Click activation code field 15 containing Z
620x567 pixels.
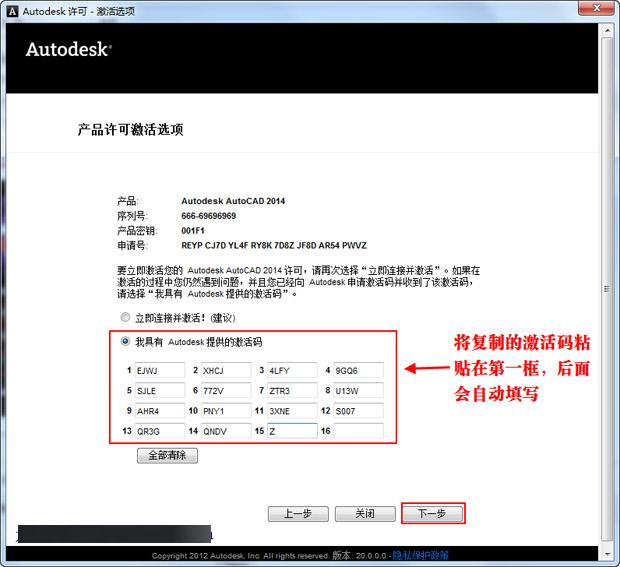pyautogui.click(x=292, y=431)
